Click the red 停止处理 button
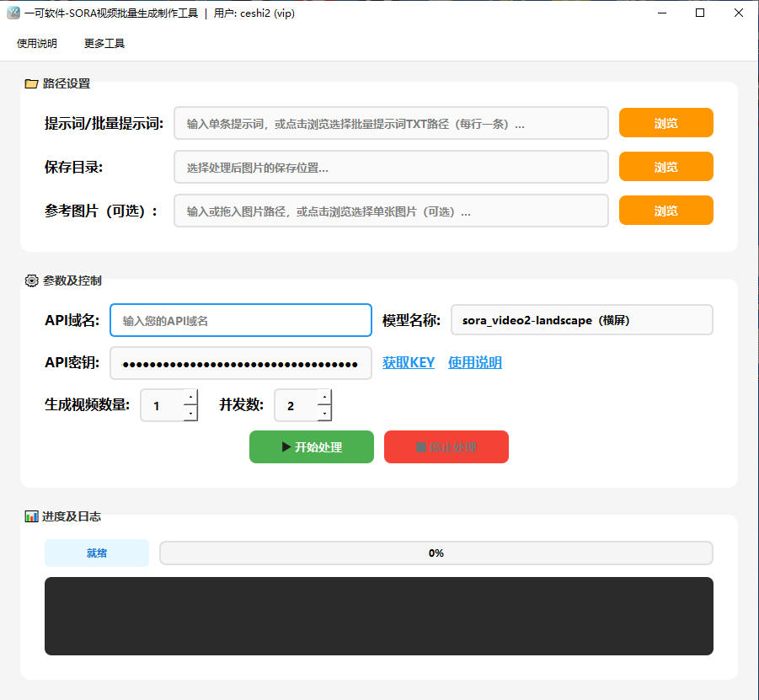 [446, 447]
